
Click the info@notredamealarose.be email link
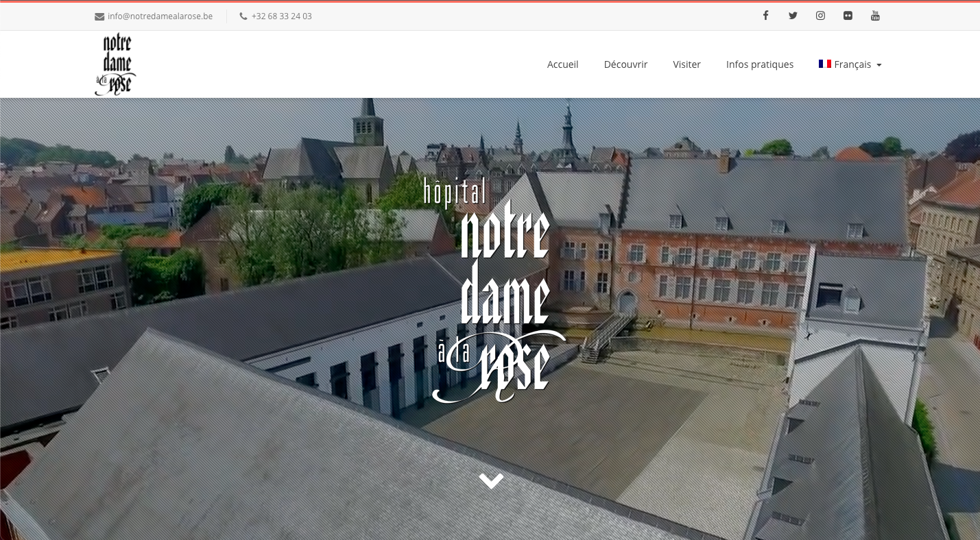(160, 16)
